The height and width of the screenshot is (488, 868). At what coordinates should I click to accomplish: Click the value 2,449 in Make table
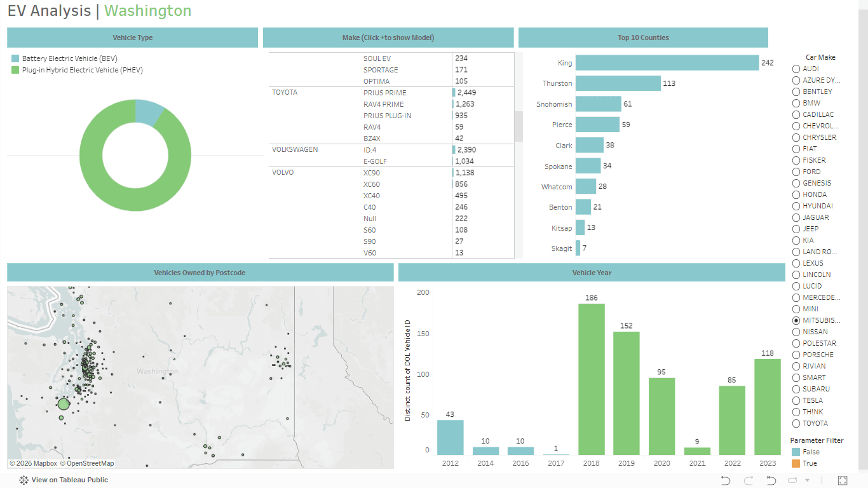pos(466,93)
